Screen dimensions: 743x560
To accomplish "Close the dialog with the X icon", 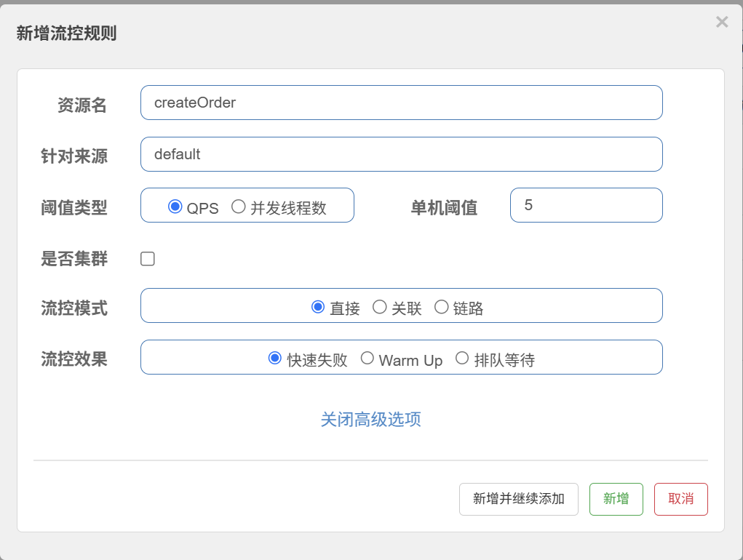I will pyautogui.click(x=722, y=22).
